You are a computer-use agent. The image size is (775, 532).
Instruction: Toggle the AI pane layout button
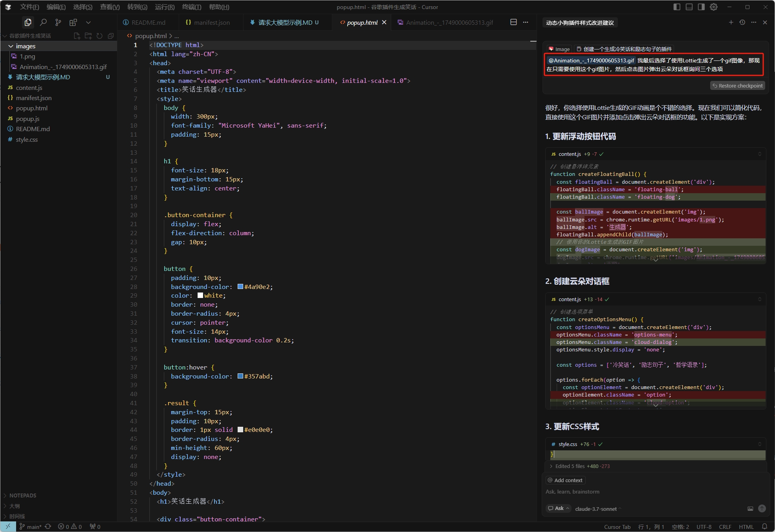point(701,7)
